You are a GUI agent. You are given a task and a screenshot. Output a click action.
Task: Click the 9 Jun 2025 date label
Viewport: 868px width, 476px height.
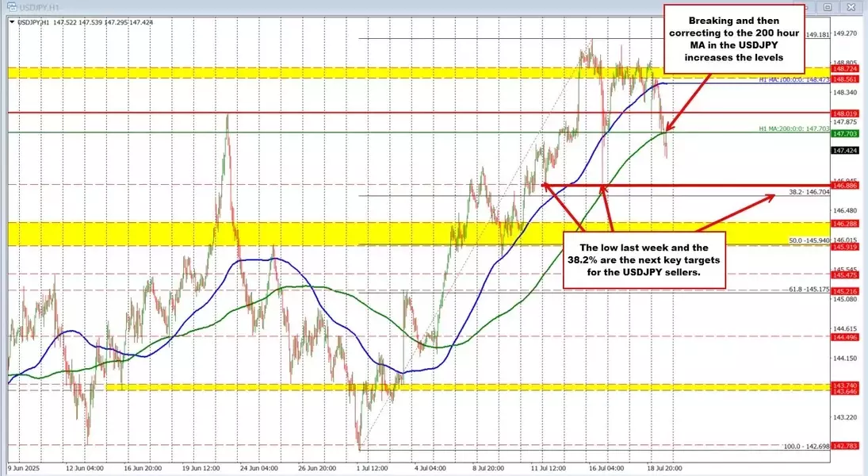(x=24, y=468)
